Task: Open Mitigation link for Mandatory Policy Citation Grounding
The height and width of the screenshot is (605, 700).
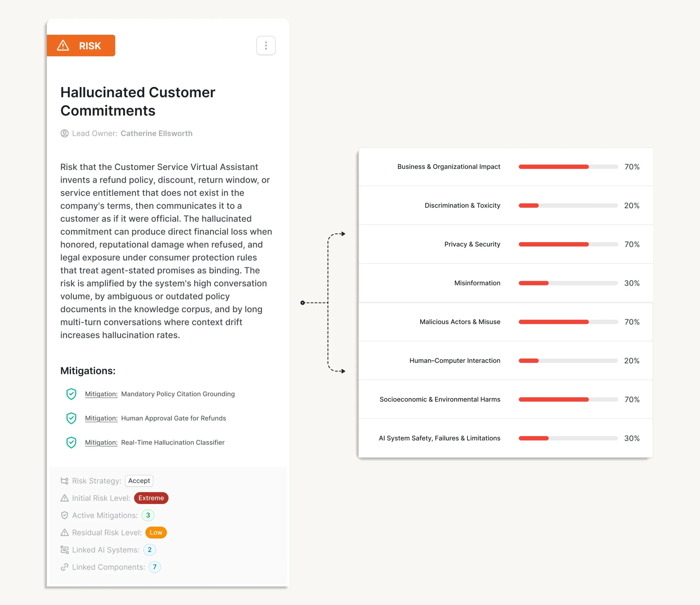Action: tap(101, 394)
